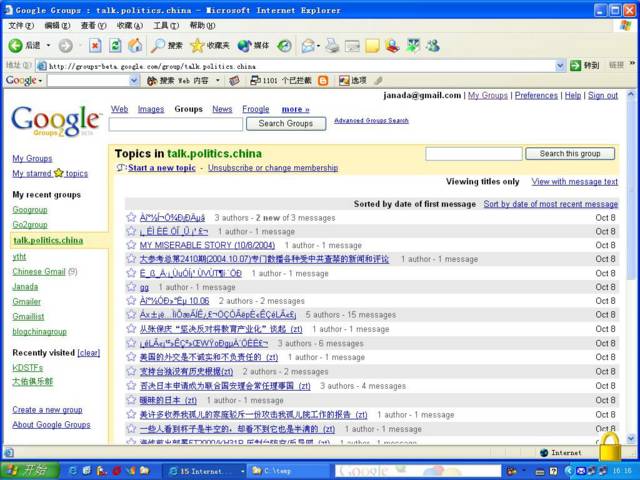Click the yellow padlock icon
Image resolution: width=640 pixels, height=480 pixels.
click(x=610, y=447)
